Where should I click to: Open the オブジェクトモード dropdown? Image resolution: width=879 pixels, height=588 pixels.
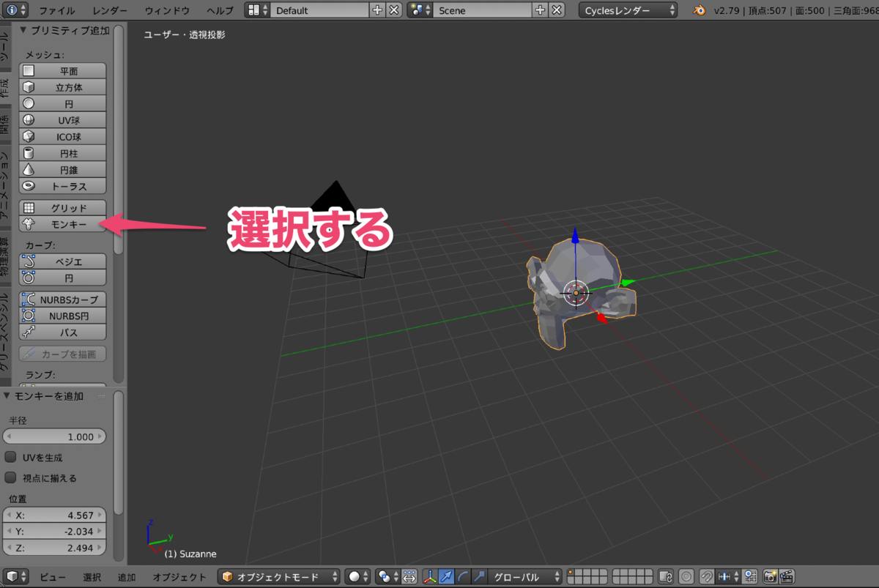pyautogui.click(x=278, y=576)
